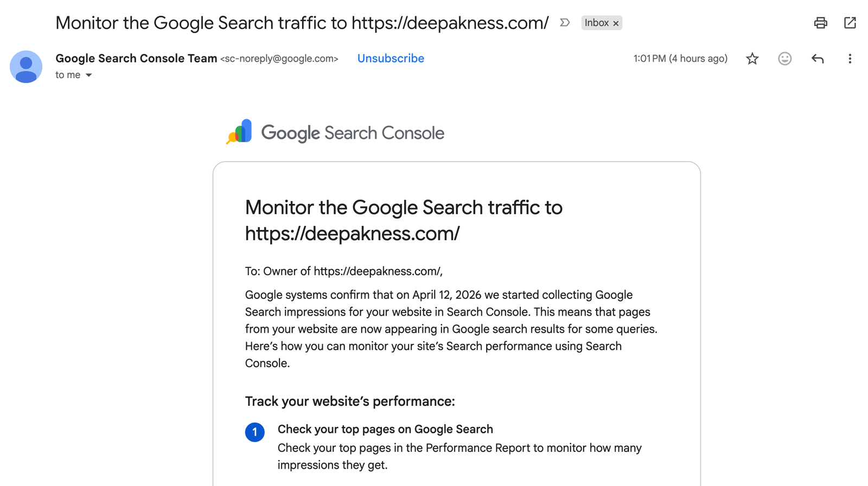Click sender name Google Search Console Team

[136, 59]
